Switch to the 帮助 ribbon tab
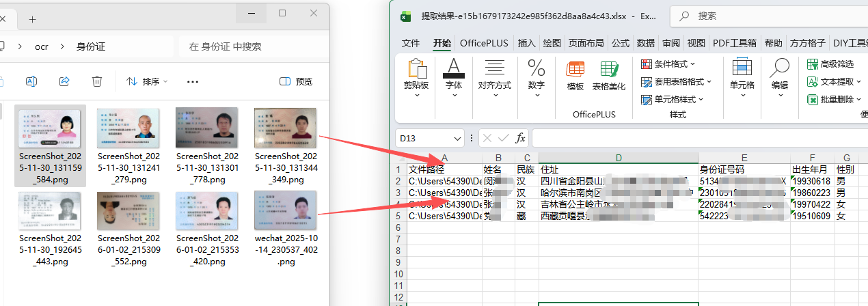 coord(773,43)
